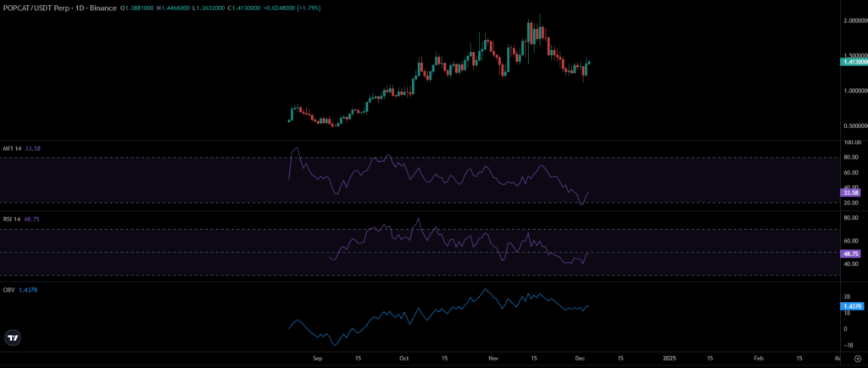Click the price change +0.0248000 (+1.79%) readout
The height and width of the screenshot is (368, 868).
[x=292, y=8]
